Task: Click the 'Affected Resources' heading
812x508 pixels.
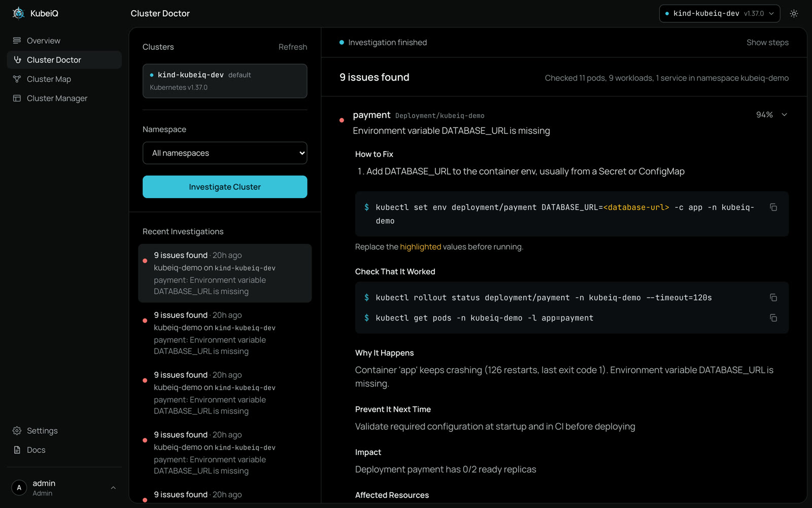Action: point(392,495)
